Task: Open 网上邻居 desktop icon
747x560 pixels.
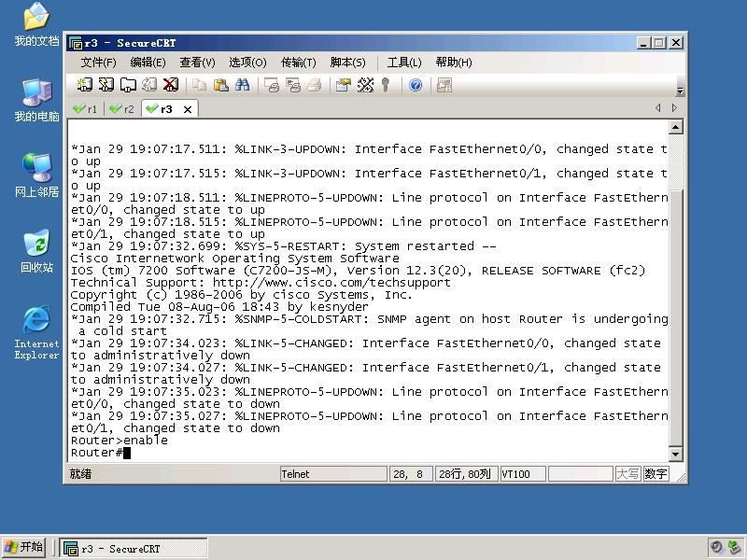Action: click(36, 175)
